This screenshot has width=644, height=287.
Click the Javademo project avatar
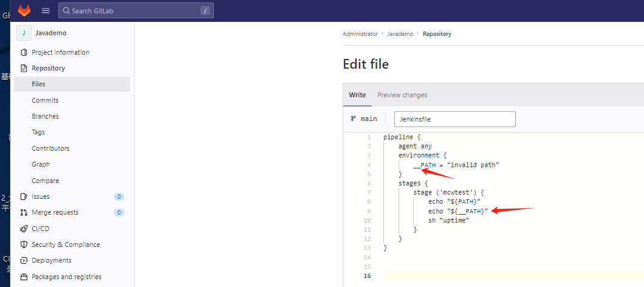pyautogui.click(x=24, y=33)
